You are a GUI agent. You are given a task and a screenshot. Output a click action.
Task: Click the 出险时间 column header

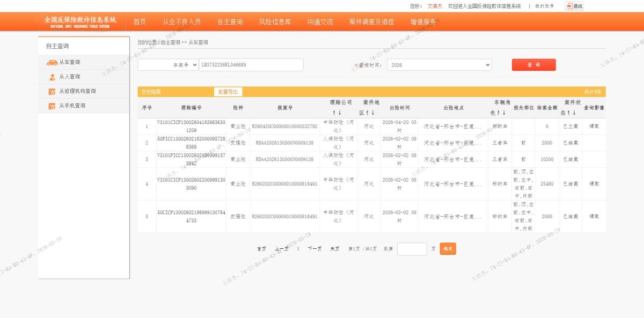point(399,108)
